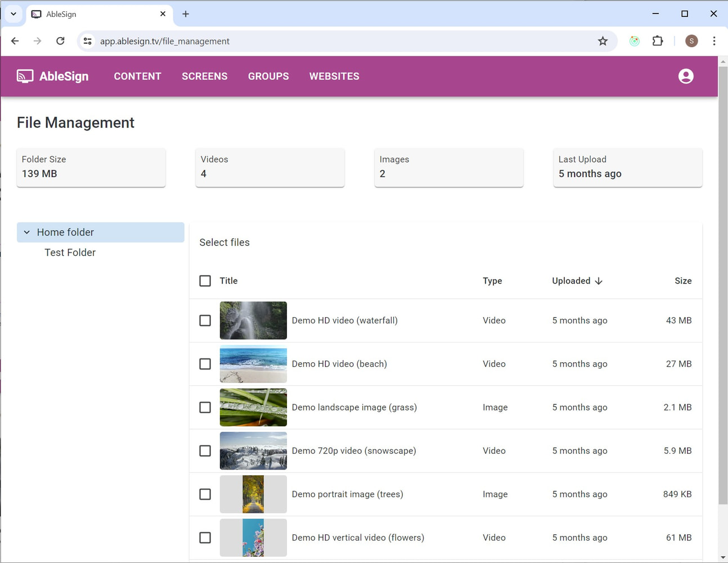
Task: Click the browser back arrow
Action: click(15, 40)
